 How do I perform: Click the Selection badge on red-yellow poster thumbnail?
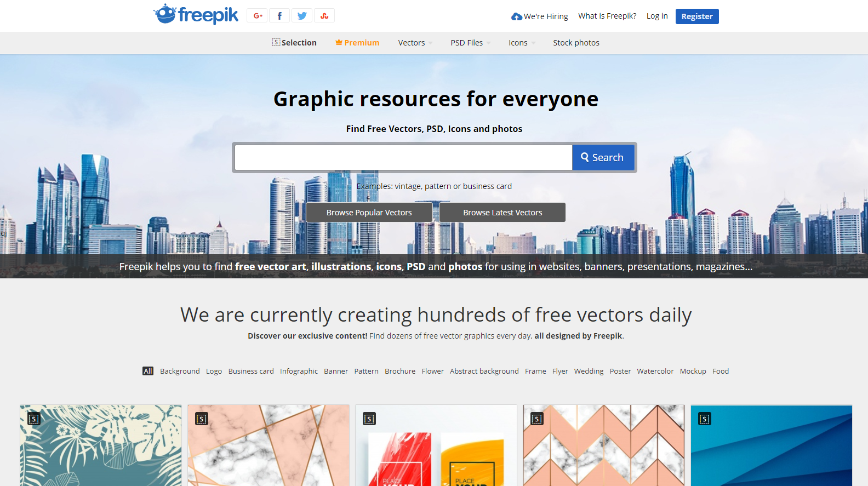point(369,419)
